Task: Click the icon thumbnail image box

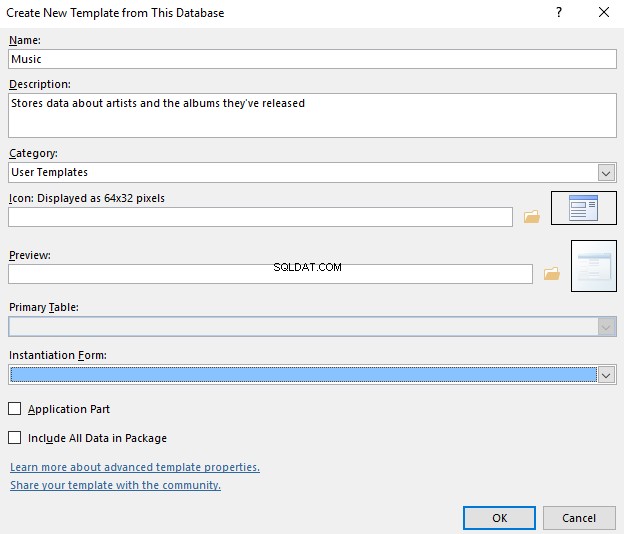Action: (x=584, y=208)
